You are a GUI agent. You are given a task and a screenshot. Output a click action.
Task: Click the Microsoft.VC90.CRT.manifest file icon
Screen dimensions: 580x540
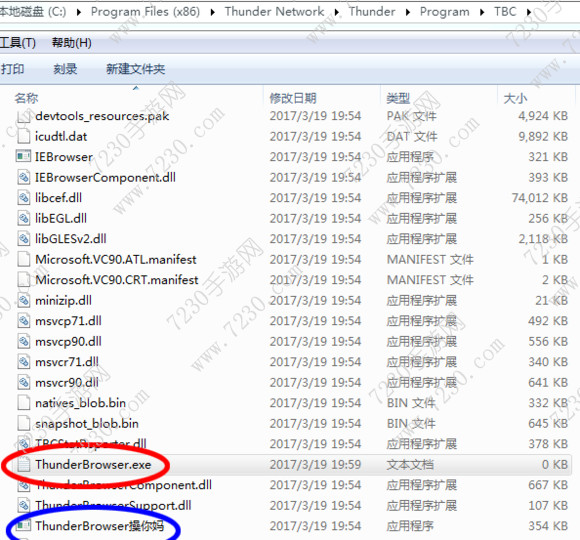(x=24, y=280)
